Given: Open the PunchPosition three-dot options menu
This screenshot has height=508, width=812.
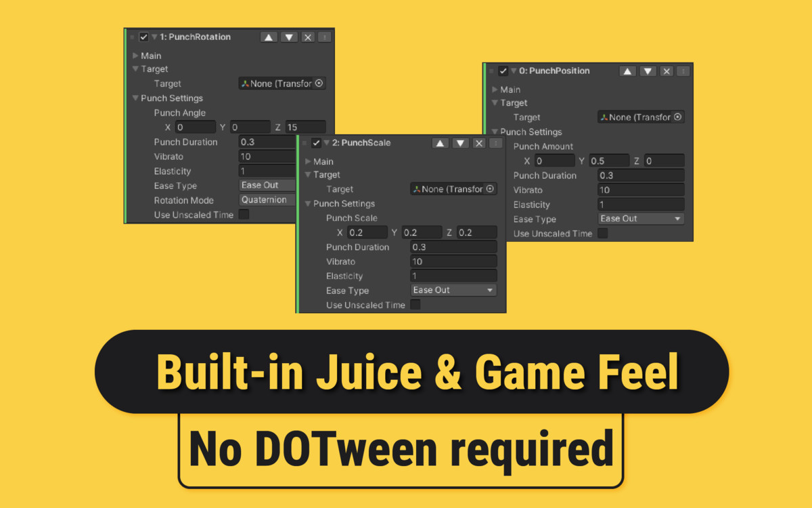Looking at the screenshot, I should 683,71.
